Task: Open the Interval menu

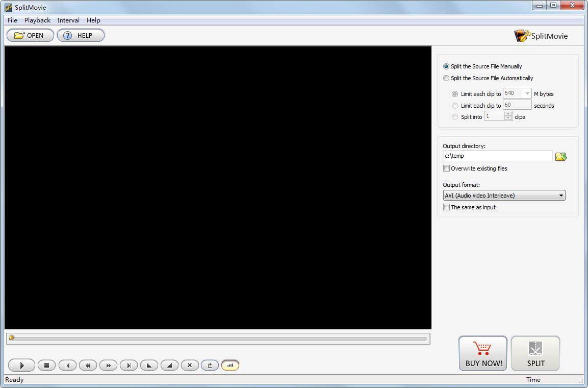Action: [68, 20]
